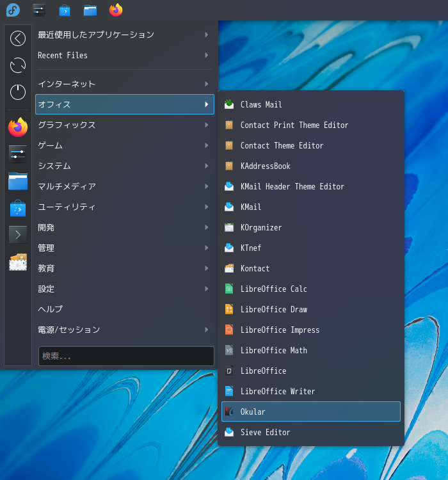The width and height of the screenshot is (448, 480).
Task: Click the Claws Mail icon
Action: coord(229,104)
